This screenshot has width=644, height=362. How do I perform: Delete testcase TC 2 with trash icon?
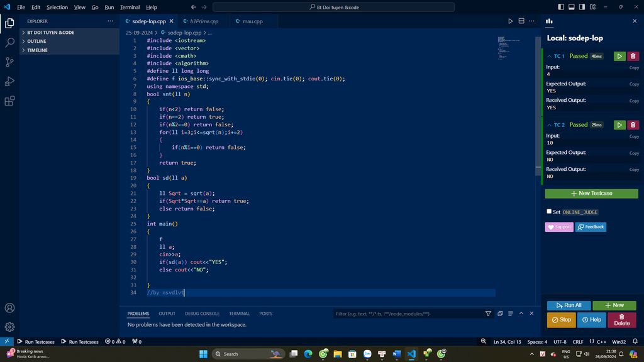pyautogui.click(x=633, y=125)
